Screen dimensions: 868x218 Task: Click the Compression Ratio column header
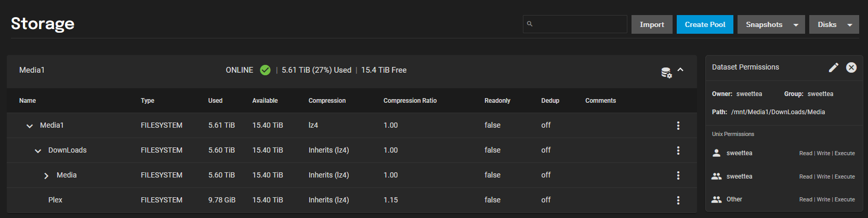(x=410, y=101)
